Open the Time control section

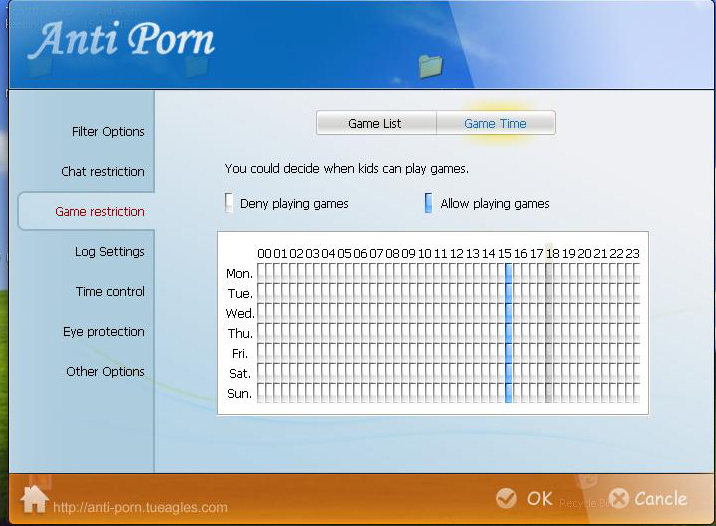point(110,291)
